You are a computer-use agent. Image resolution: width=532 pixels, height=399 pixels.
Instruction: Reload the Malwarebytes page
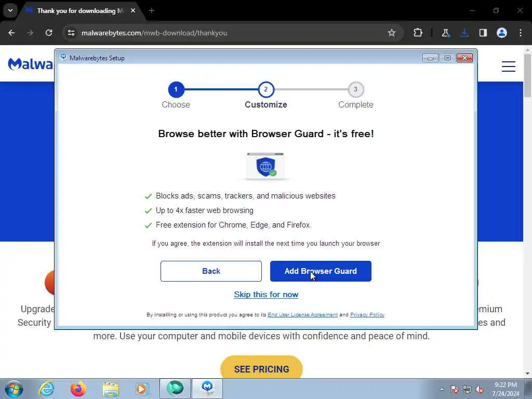[x=49, y=33]
